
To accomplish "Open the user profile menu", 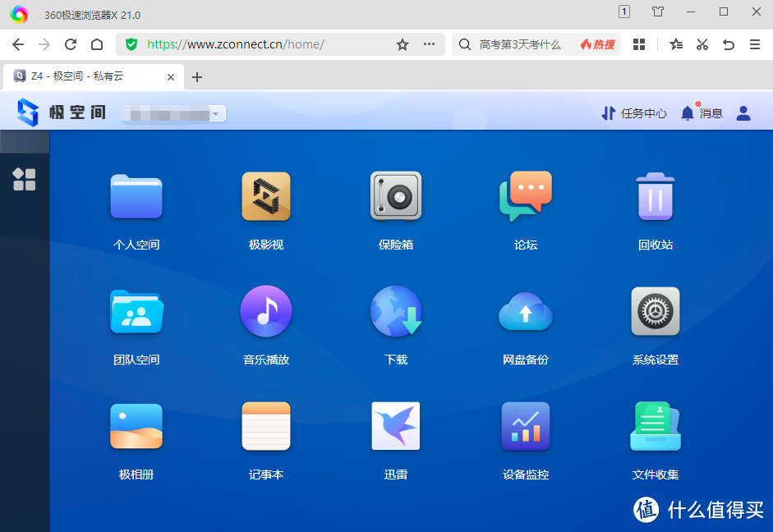I will click(743, 113).
